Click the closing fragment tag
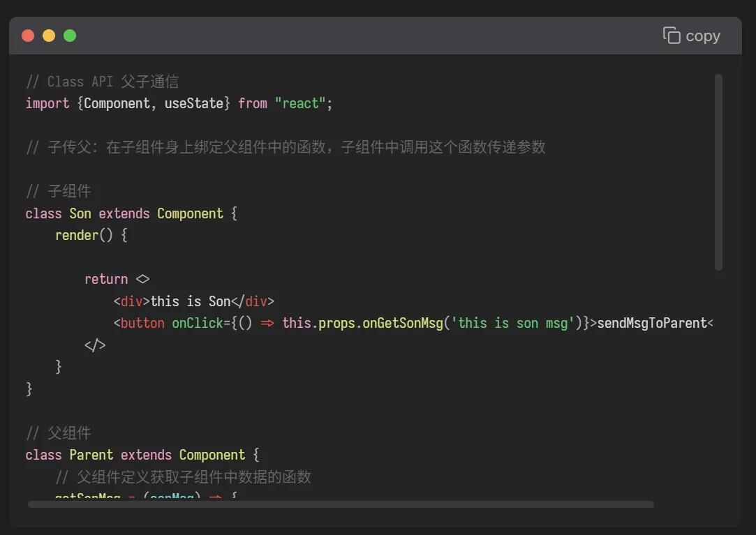 coord(95,345)
